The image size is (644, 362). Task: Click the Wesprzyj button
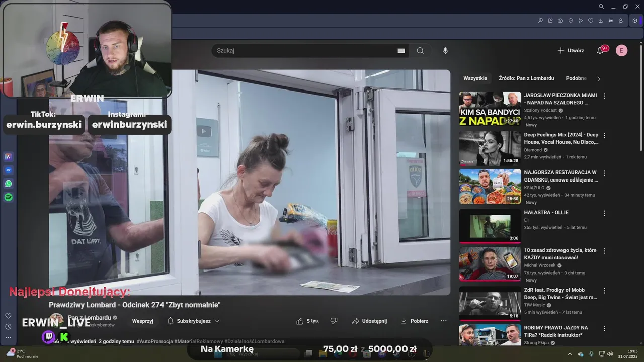[143, 321]
